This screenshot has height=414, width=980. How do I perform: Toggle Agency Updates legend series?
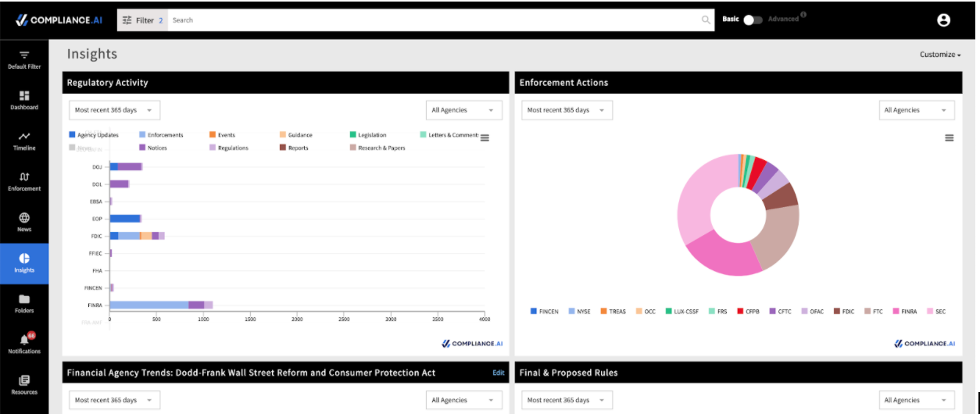[x=94, y=135]
